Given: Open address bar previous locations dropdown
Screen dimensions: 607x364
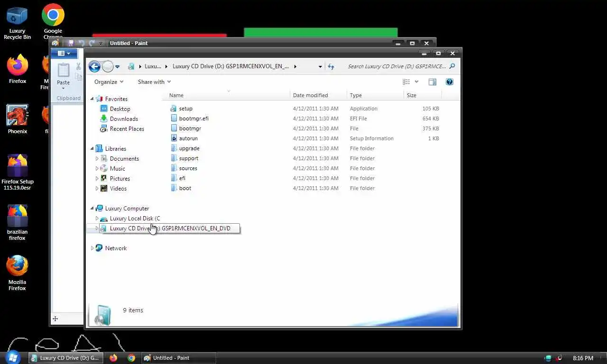Looking at the screenshot, I should pos(320,67).
